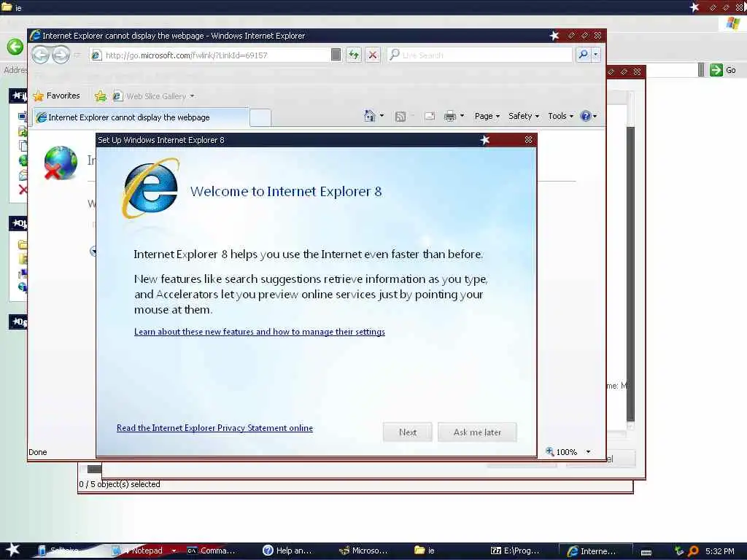Open the search provider dropdown arrow

click(x=596, y=55)
